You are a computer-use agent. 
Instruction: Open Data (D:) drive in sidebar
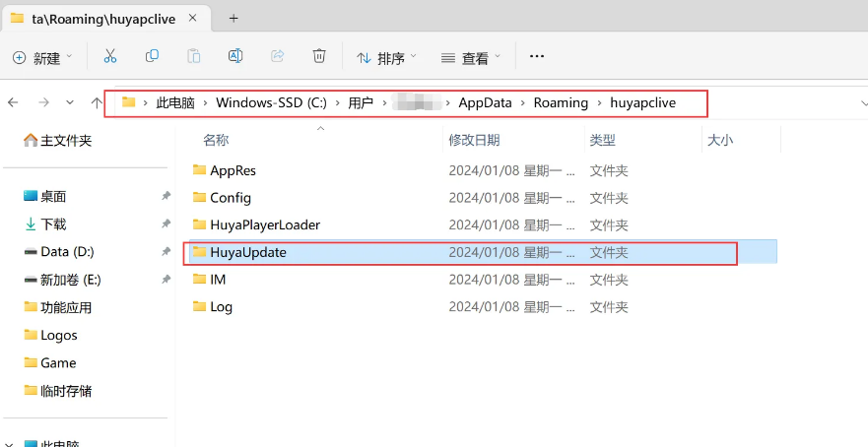[x=67, y=252]
